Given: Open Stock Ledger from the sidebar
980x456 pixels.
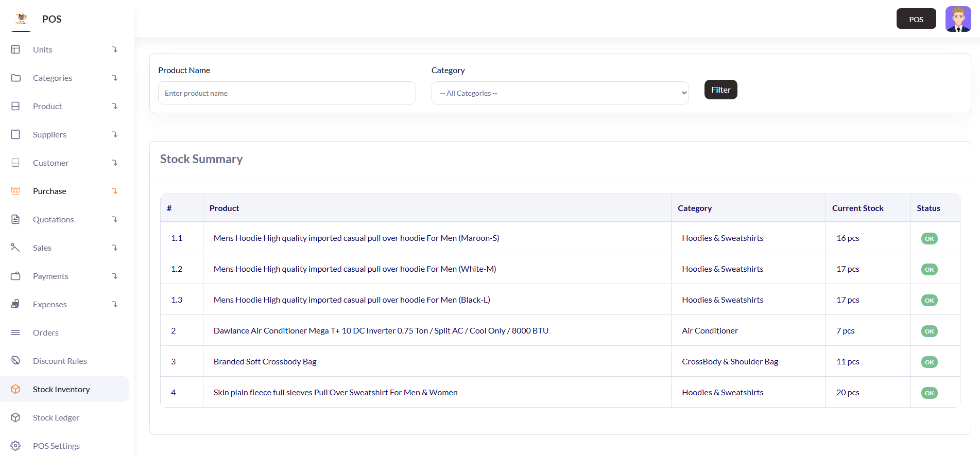Looking at the screenshot, I should coord(56,417).
